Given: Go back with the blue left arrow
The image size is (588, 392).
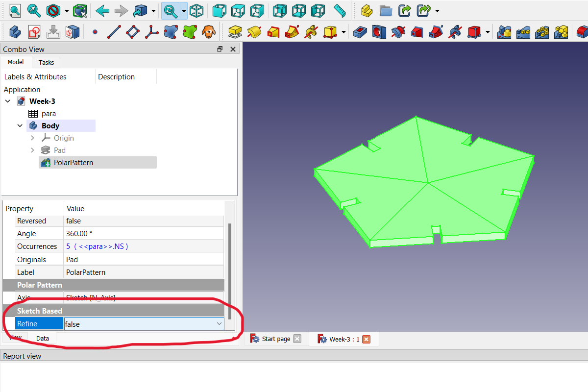Looking at the screenshot, I should [102, 10].
